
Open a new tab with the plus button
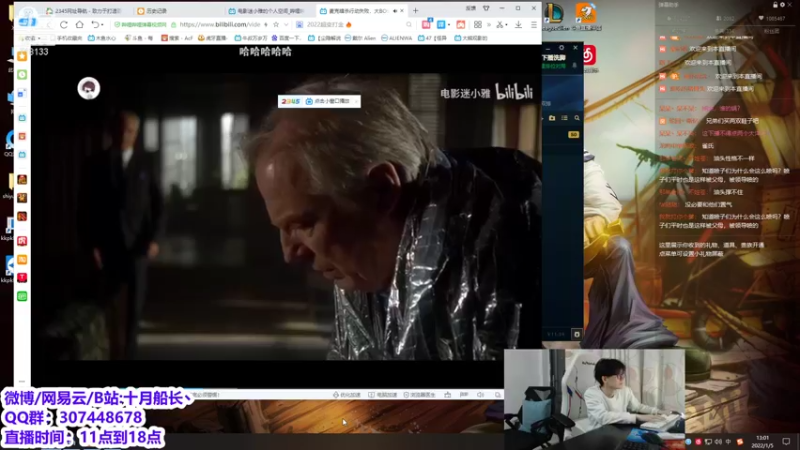click(x=415, y=10)
